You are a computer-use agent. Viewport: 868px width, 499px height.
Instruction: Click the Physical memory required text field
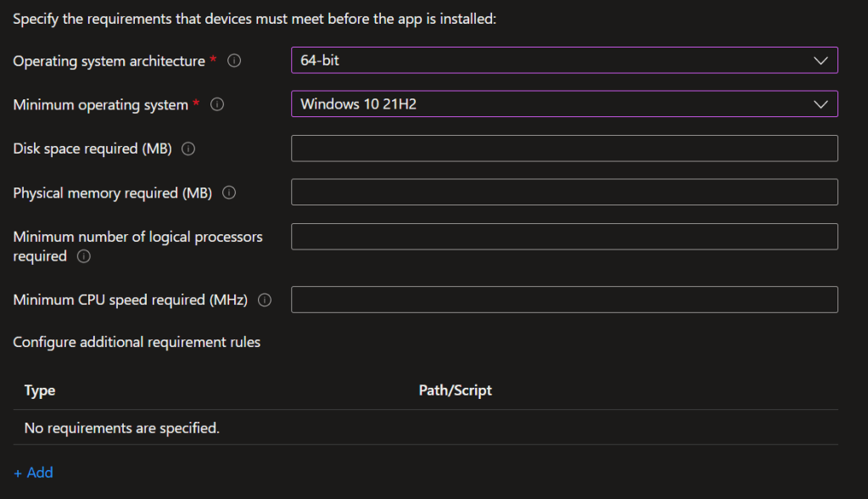(x=564, y=193)
